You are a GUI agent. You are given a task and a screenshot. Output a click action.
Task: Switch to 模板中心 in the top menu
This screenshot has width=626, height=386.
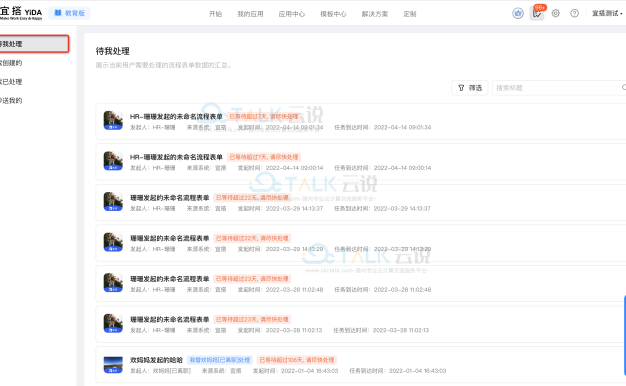coord(333,14)
